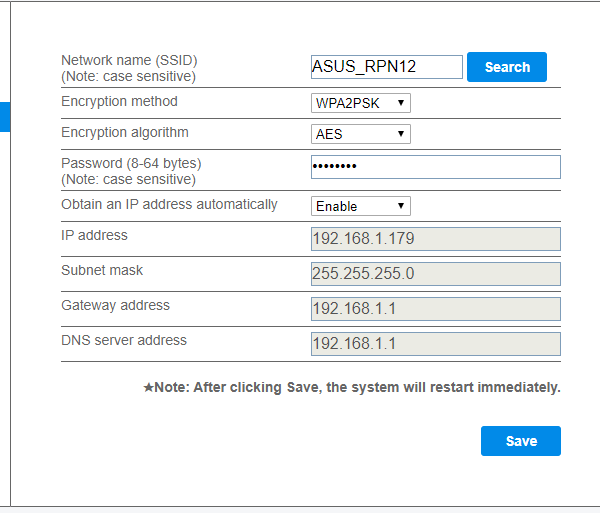
Task: Focus the Password input field
Action: point(435,166)
